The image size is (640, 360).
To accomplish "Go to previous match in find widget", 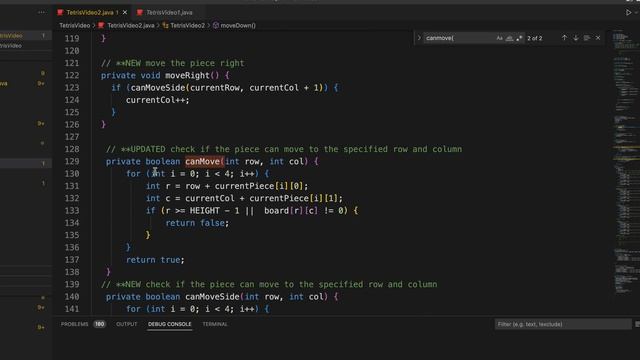I will pos(564,38).
